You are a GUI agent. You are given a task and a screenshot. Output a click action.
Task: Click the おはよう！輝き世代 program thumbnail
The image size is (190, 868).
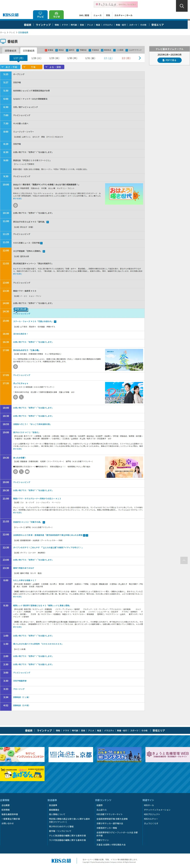(124, 194)
